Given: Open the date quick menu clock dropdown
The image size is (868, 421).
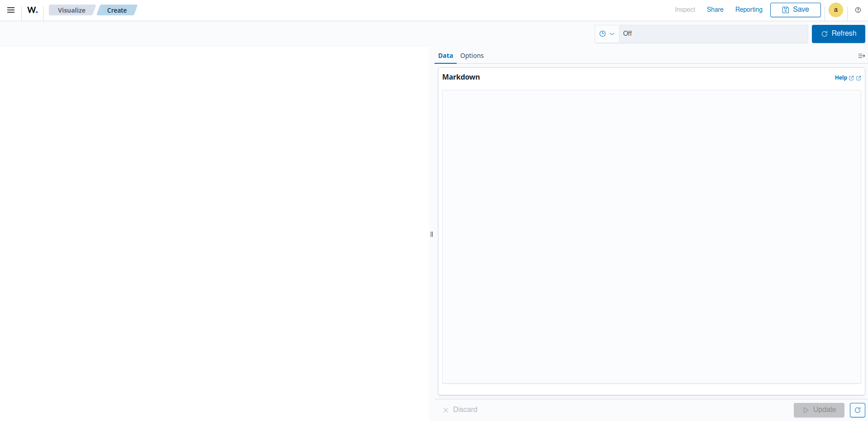Looking at the screenshot, I should tap(606, 33).
